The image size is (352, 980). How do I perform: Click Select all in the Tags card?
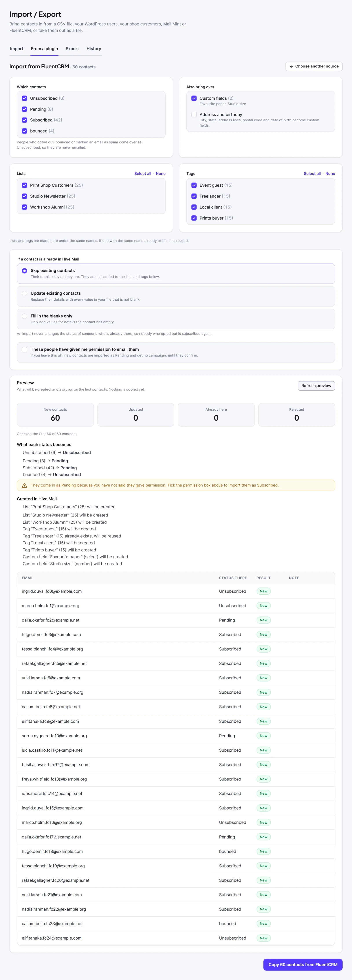[312, 173]
